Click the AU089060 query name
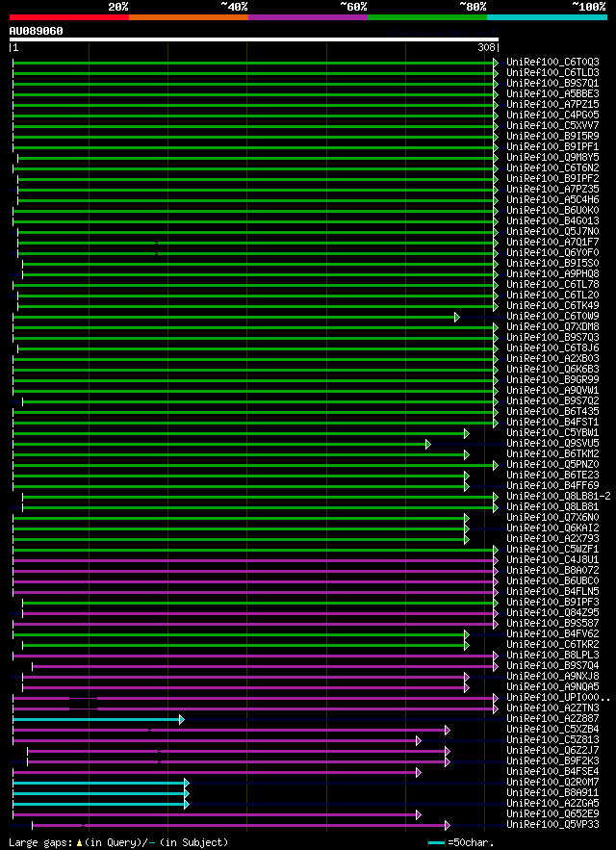Screen dimensions: 616x850 click(36, 32)
